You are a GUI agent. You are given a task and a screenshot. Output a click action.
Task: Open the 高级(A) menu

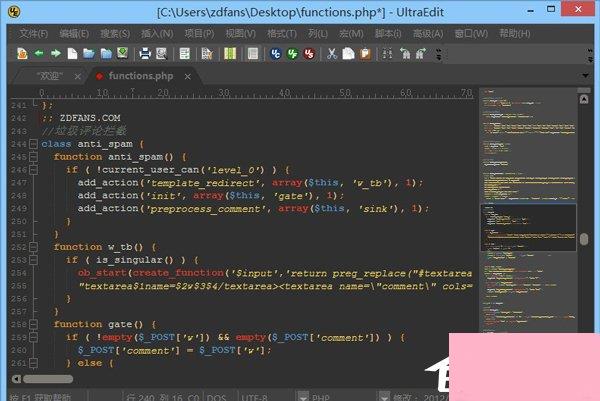428,34
